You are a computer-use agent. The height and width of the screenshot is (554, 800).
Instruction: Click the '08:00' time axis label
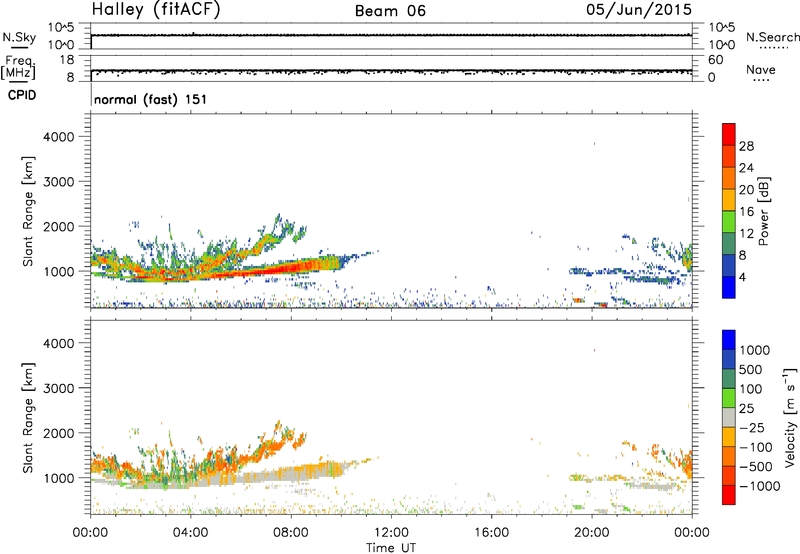[291, 533]
